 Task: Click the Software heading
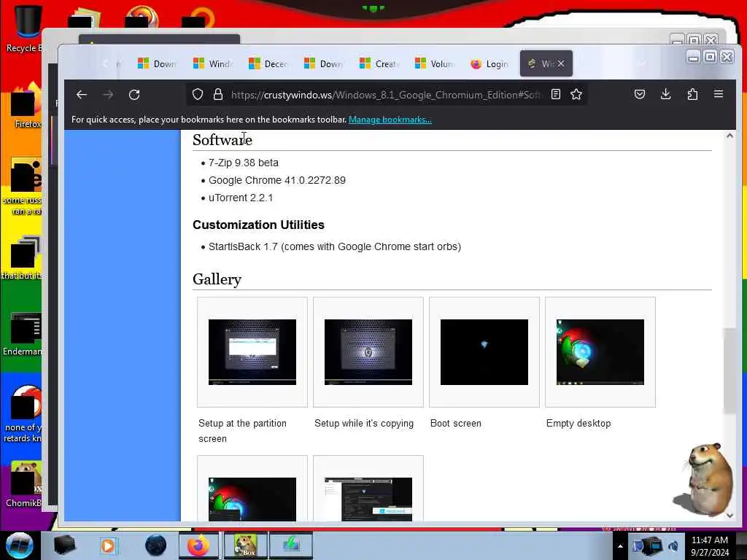tap(222, 140)
